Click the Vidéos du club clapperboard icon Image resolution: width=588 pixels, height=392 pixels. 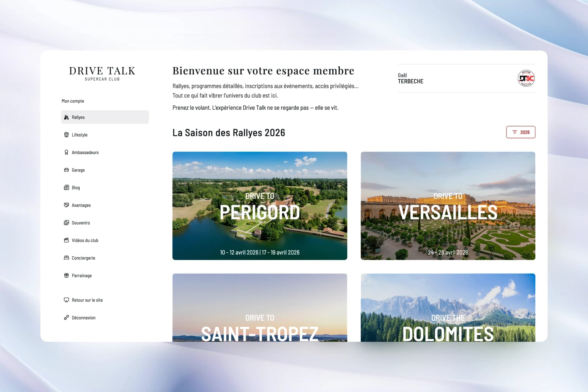point(66,240)
